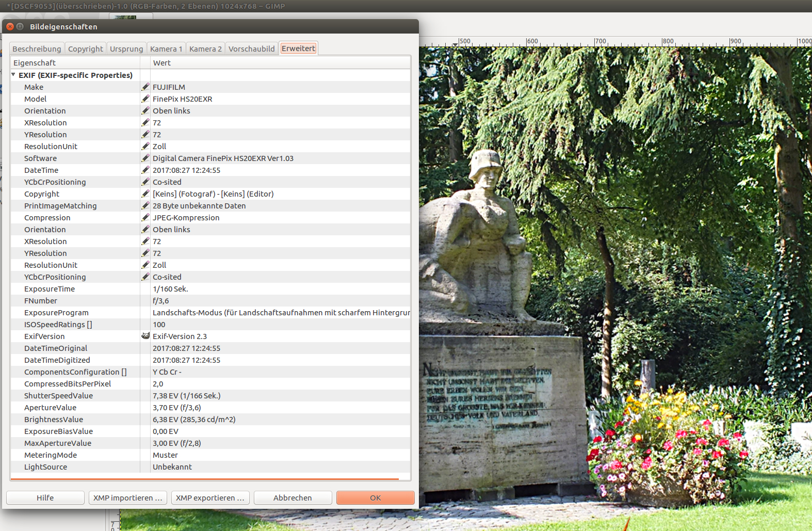Click the pencil edit icon for Compression
Screen dimensions: 812x531
click(x=145, y=217)
